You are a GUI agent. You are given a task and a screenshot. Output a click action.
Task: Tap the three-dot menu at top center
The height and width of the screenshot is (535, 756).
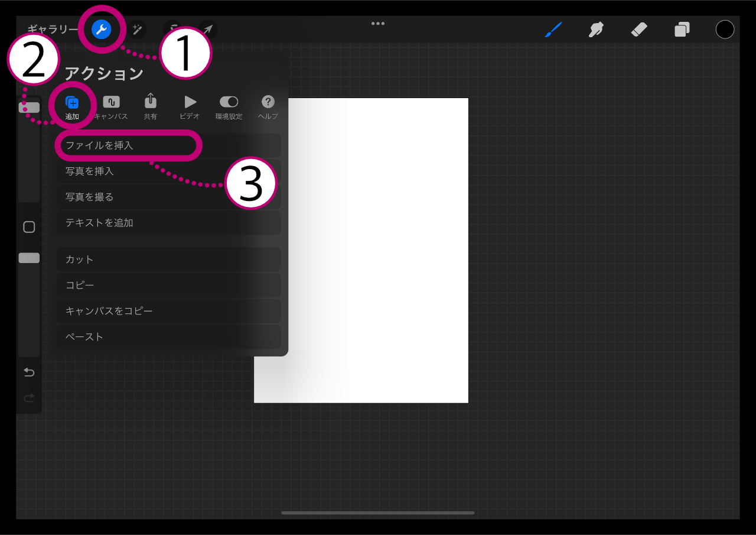pyautogui.click(x=378, y=24)
